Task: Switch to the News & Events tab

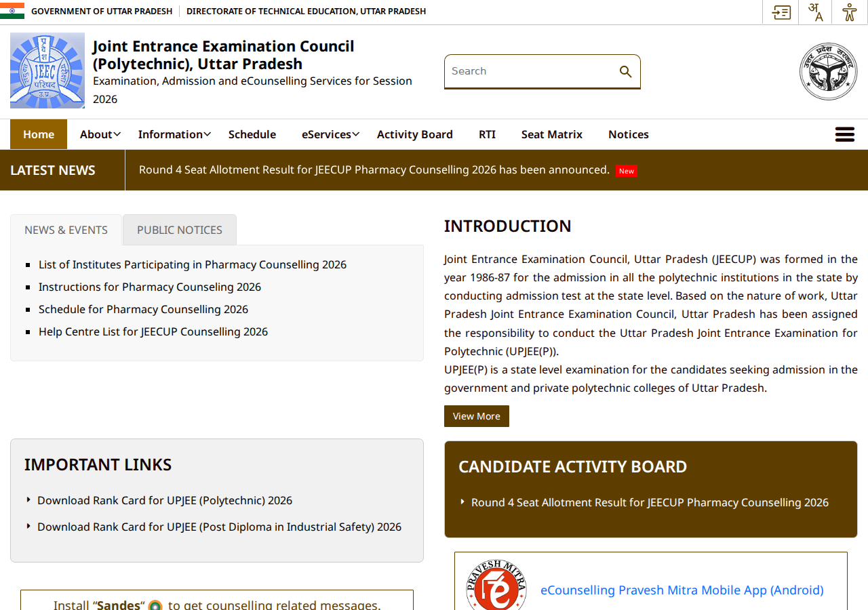Action: coord(66,230)
